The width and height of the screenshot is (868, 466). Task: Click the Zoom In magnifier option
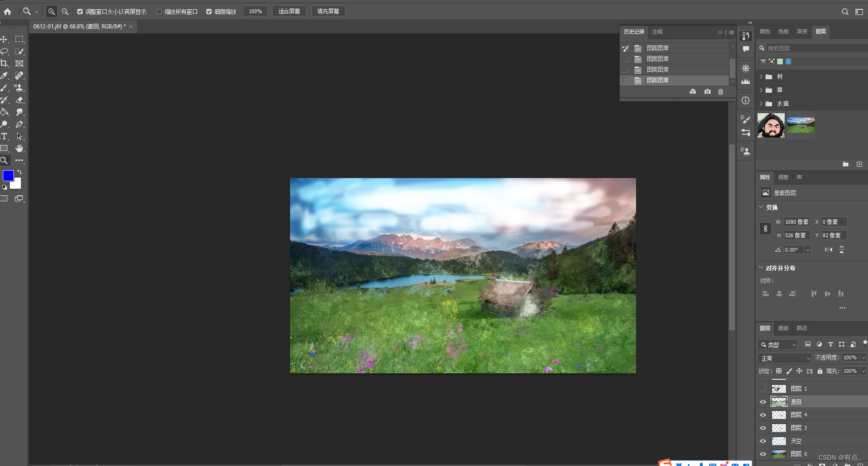tap(52, 11)
